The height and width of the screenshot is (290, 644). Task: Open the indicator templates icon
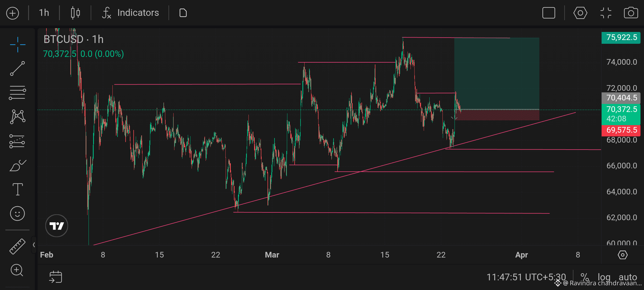[183, 13]
